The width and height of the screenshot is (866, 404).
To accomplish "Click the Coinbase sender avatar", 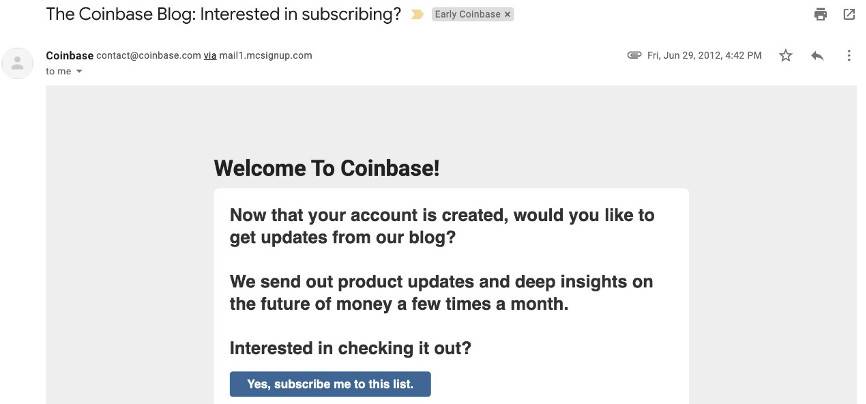I will coord(17,63).
